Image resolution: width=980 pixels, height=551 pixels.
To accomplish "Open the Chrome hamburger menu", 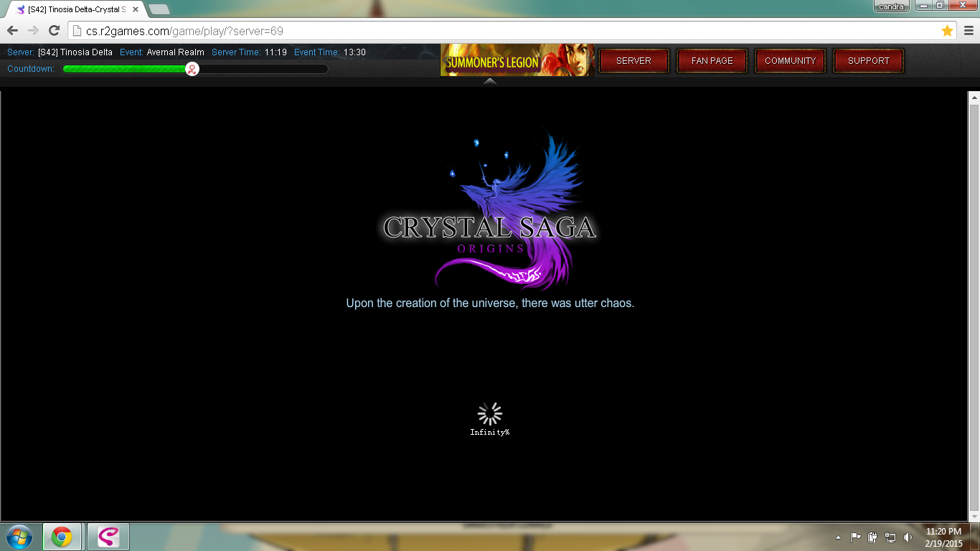I will click(969, 31).
